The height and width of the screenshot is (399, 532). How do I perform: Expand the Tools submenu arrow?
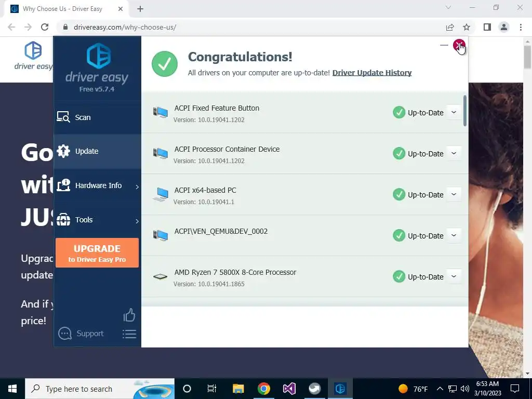(137, 221)
